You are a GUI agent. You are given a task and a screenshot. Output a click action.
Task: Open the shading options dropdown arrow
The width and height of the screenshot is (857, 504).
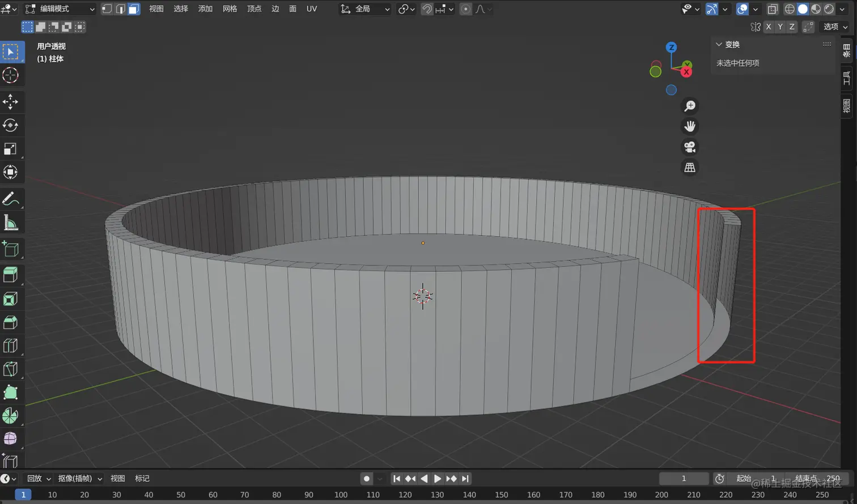pyautogui.click(x=842, y=8)
